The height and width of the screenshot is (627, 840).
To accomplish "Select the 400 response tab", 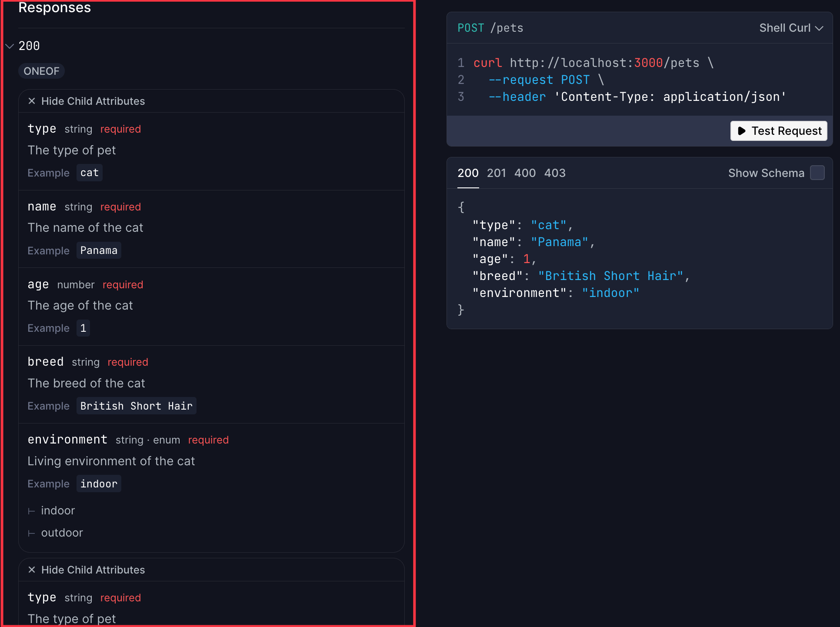I will [525, 173].
